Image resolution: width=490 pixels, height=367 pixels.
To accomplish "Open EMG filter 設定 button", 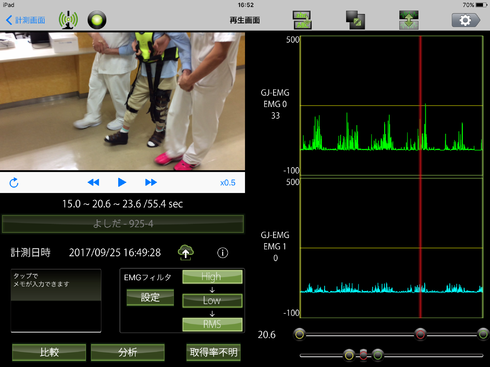I will pos(150,297).
